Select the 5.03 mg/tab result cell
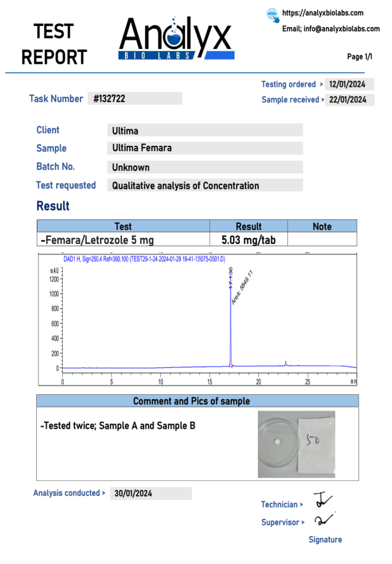Screen dimensions: 392x564 pyautogui.click(x=248, y=240)
